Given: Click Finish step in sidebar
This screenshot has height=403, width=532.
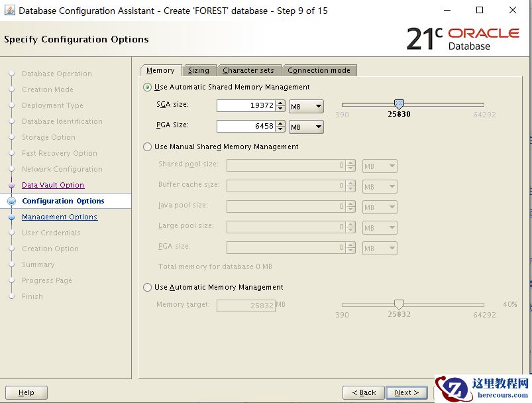Looking at the screenshot, I should (32, 296).
